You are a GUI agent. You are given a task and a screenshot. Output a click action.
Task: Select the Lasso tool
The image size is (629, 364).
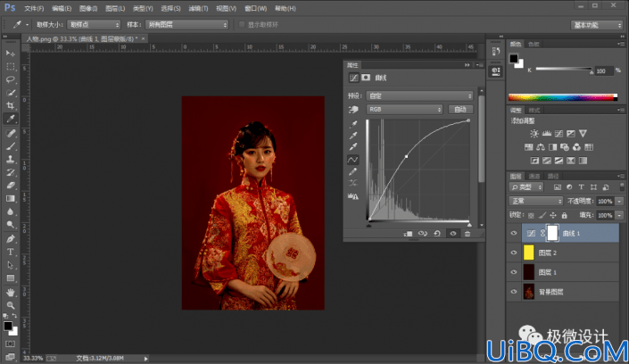coord(11,79)
